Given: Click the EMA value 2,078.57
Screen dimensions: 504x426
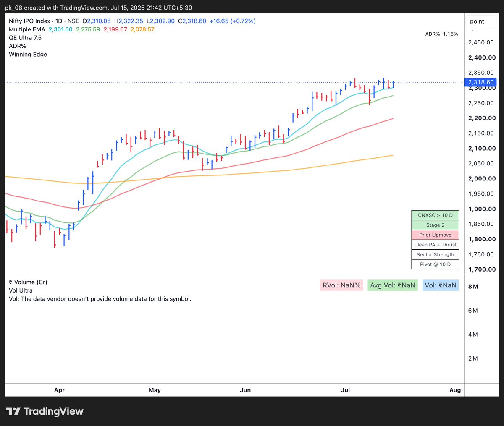Looking at the screenshot, I should tap(142, 29).
